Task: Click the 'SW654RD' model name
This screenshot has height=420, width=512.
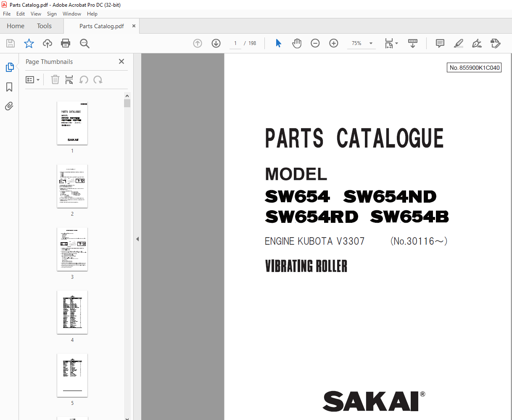Action: (311, 217)
